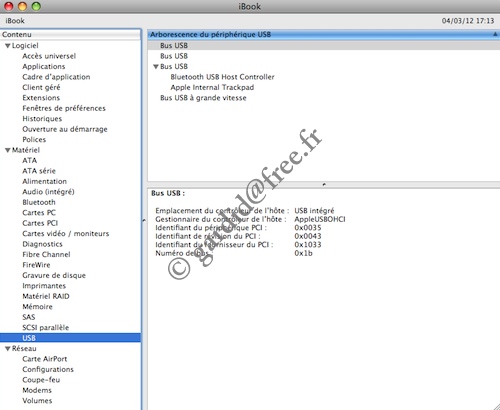The image size is (500, 410).
Task: Click the Réseau section label
Action: point(24,349)
